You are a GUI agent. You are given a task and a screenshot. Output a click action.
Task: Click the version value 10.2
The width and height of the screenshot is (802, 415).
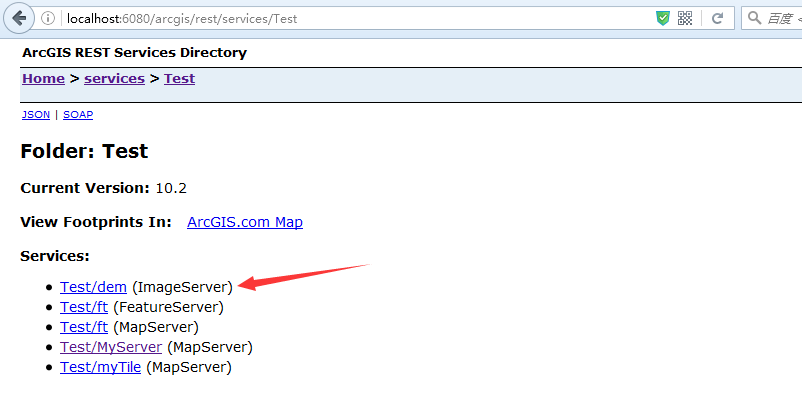tap(171, 188)
